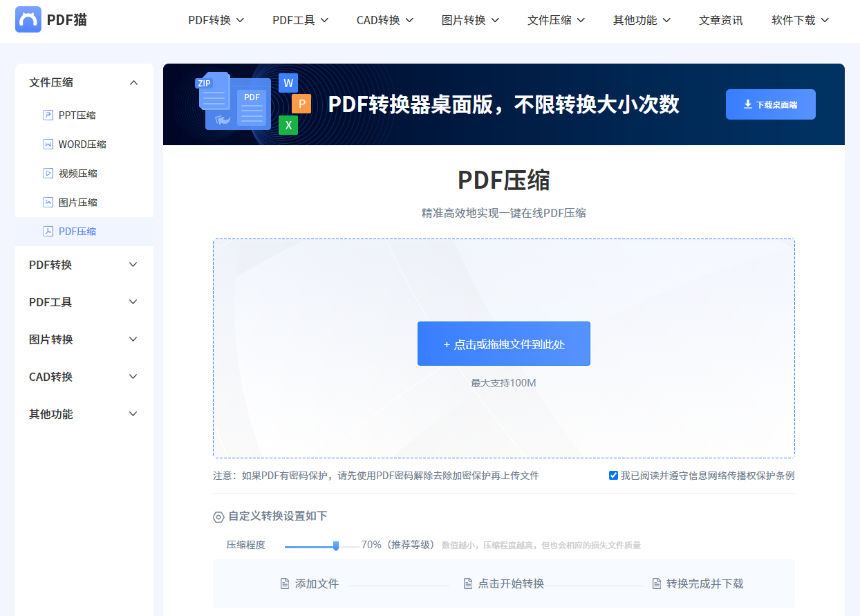Screen dimensions: 860x616
Task: Click the settings hexagon icon beside 自定义转换设置如下
Action: pos(218,516)
